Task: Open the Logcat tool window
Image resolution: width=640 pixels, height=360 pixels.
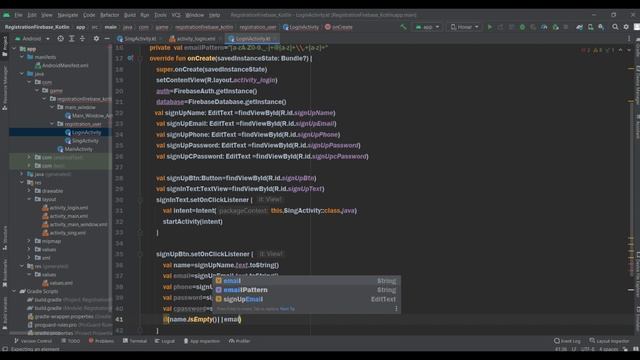Action: point(164,341)
